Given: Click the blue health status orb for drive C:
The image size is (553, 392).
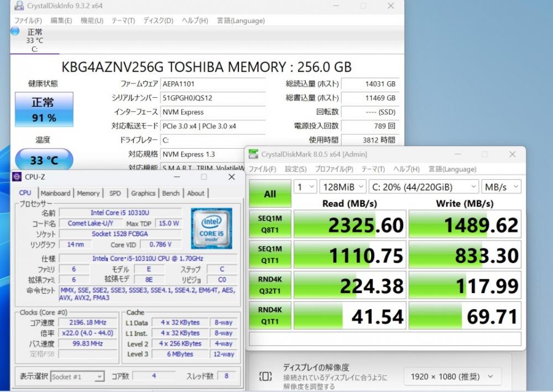Looking at the screenshot, I should [15, 32].
